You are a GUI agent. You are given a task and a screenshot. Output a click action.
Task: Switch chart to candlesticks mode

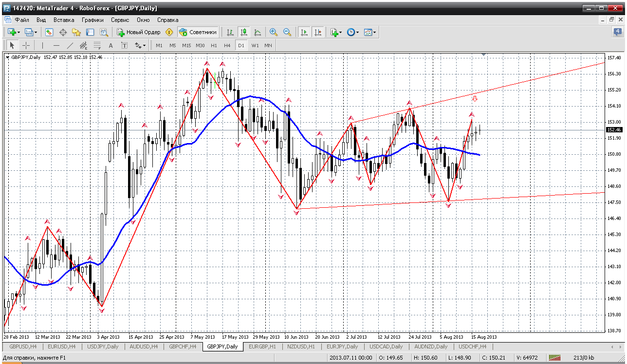tap(244, 32)
